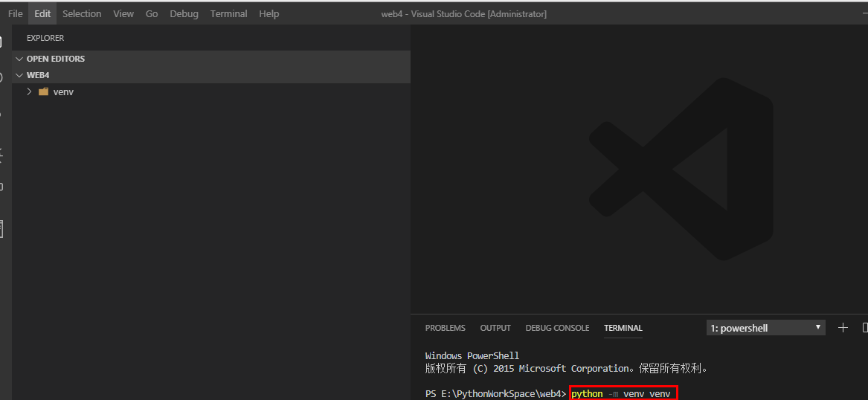This screenshot has height=400, width=868.
Task: Click the window title 'web4 - Visual Studio Code'
Action: coord(464,14)
